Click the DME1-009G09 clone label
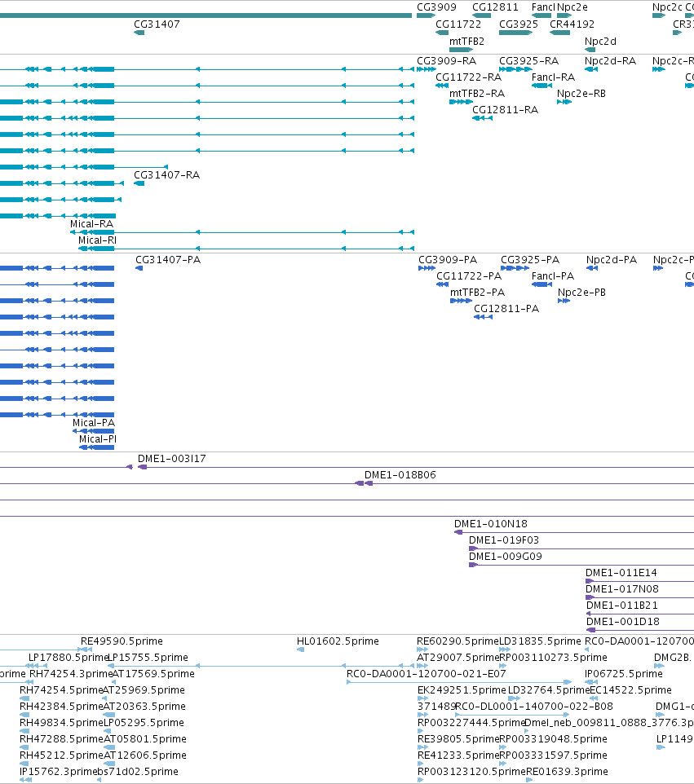The width and height of the screenshot is (694, 784). 506,557
